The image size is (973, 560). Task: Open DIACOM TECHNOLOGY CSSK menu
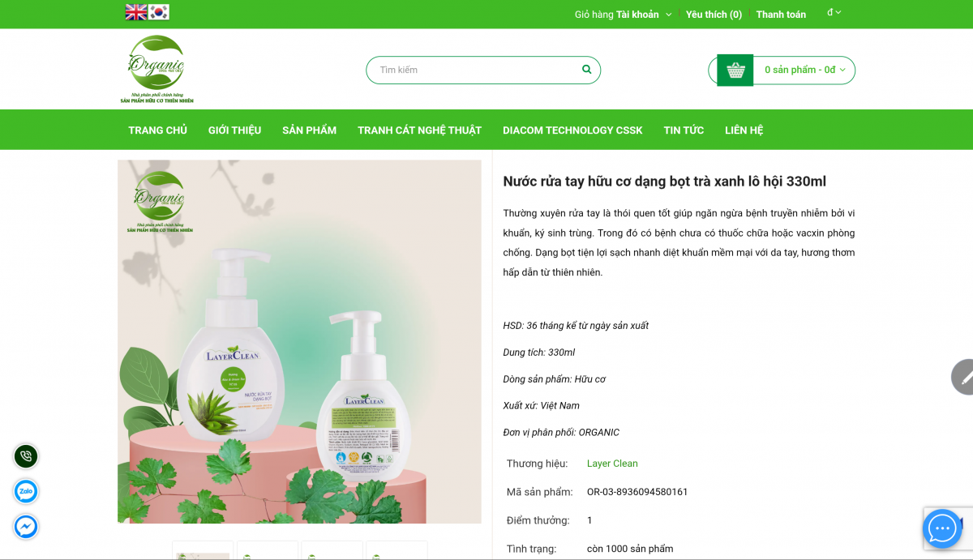572,130
